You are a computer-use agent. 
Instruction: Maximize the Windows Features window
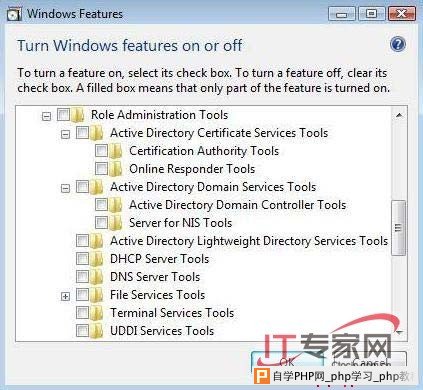371,14
